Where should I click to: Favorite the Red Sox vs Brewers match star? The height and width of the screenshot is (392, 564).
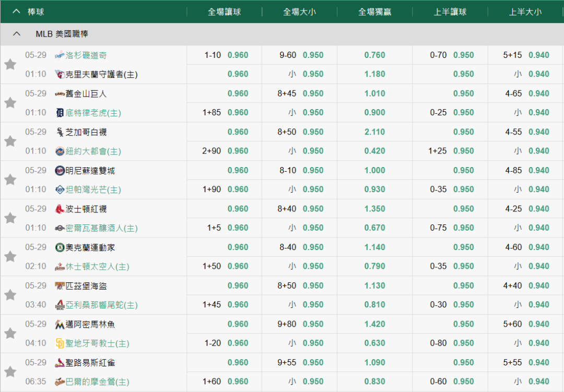[10, 218]
